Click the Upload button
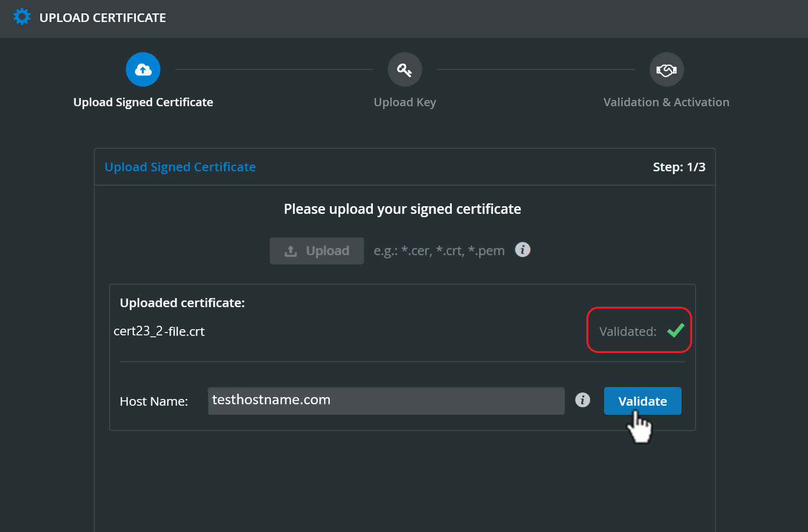This screenshot has height=532, width=808. pyautogui.click(x=317, y=251)
